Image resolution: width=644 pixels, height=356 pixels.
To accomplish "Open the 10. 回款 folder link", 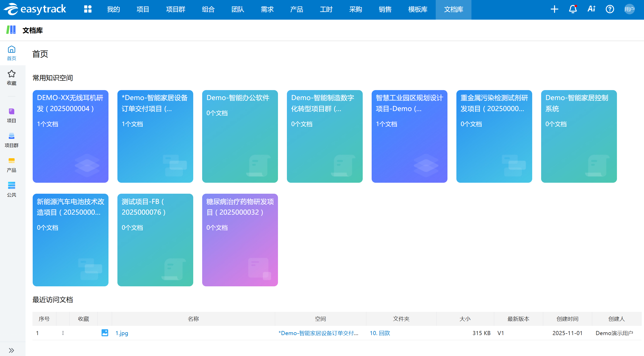I will [380, 333].
